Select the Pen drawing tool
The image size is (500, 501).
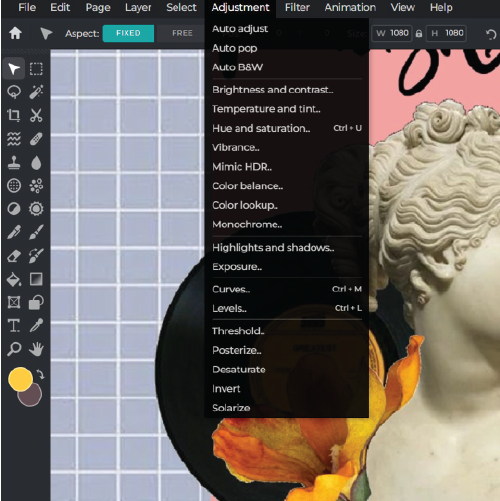pyautogui.click(x=14, y=232)
